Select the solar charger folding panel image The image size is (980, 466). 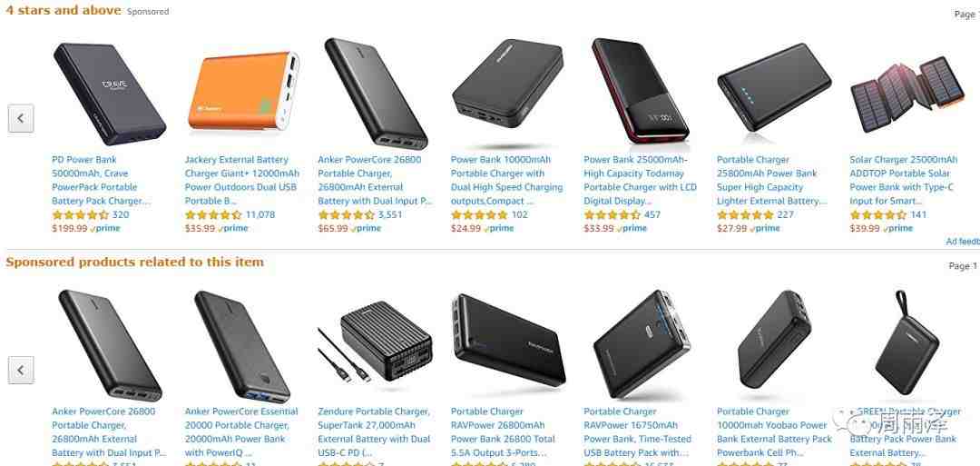[907, 94]
